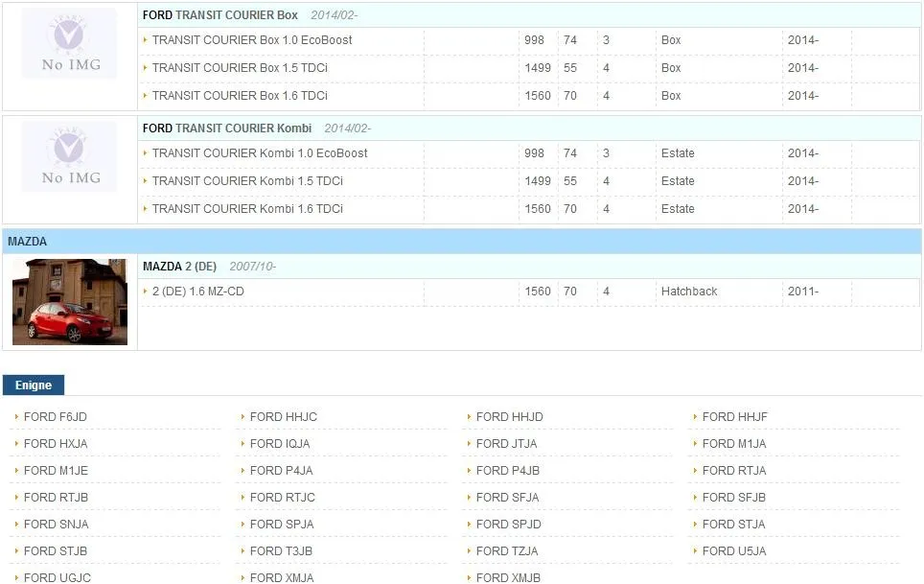The width and height of the screenshot is (924, 584).
Task: Click 2014- year in Box 1.6 TDCi row
Action: [803, 96]
